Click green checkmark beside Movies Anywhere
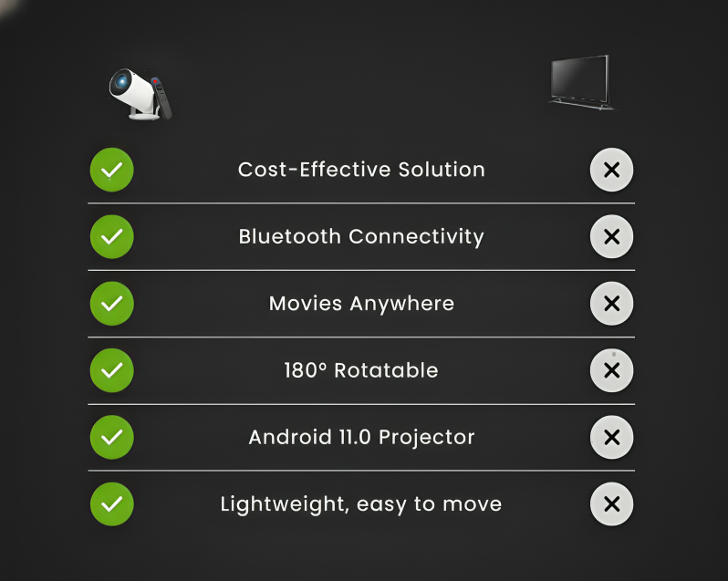The width and height of the screenshot is (728, 581). (112, 304)
